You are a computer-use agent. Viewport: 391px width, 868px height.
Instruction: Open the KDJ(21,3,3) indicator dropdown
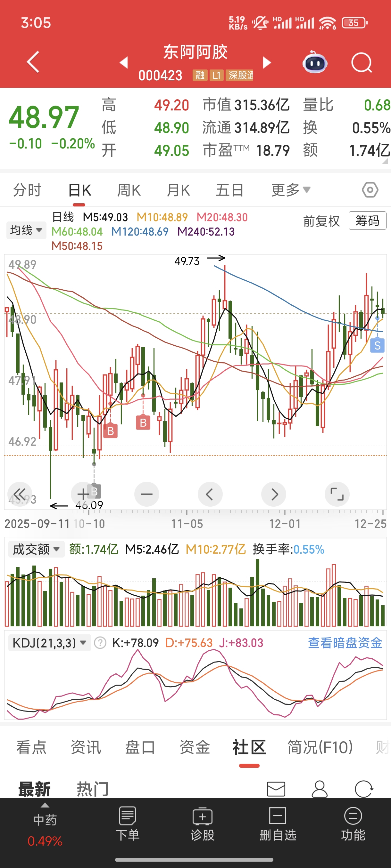coord(49,643)
